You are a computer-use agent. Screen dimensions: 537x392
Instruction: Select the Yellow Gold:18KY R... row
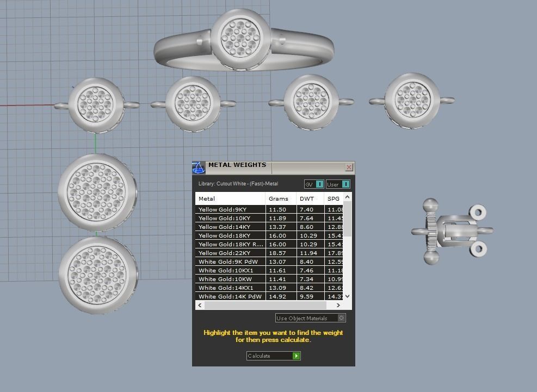click(x=269, y=244)
